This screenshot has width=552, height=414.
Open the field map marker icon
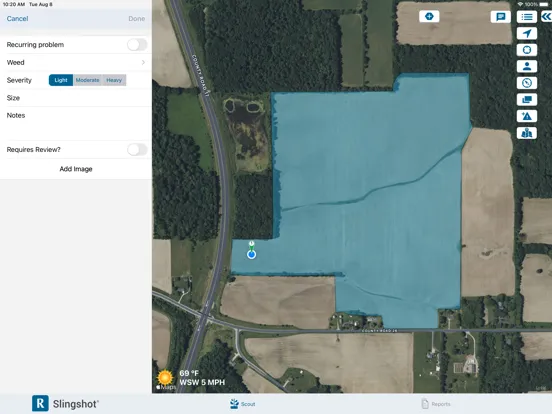[x=527, y=133]
